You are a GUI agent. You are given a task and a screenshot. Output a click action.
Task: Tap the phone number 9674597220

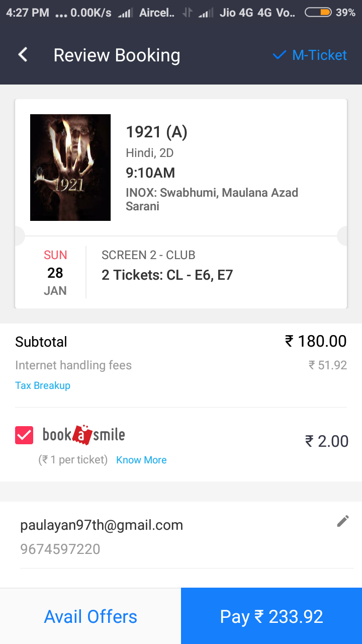60,549
